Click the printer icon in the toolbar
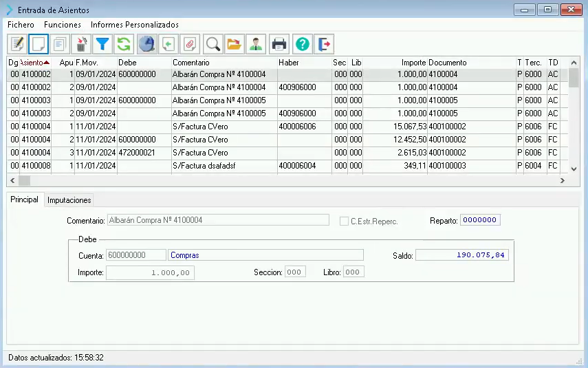Viewport: 588px width, 368px height. click(279, 44)
